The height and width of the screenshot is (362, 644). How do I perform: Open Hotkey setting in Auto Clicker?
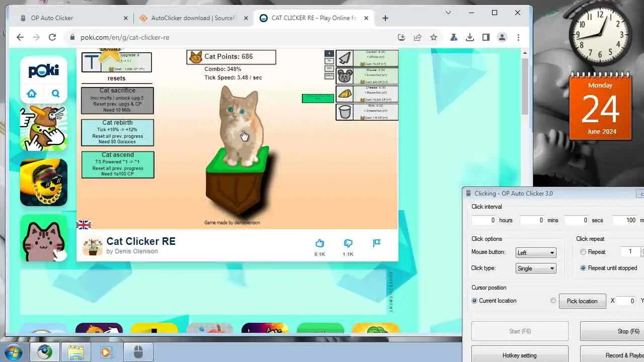(520, 354)
